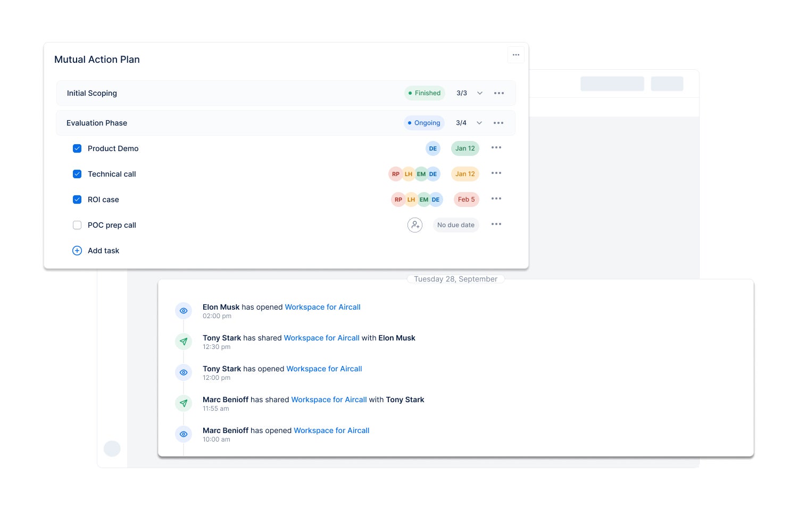The width and height of the screenshot is (798, 532).
Task: Uncheck the Product Demo checkbox
Action: coord(77,148)
